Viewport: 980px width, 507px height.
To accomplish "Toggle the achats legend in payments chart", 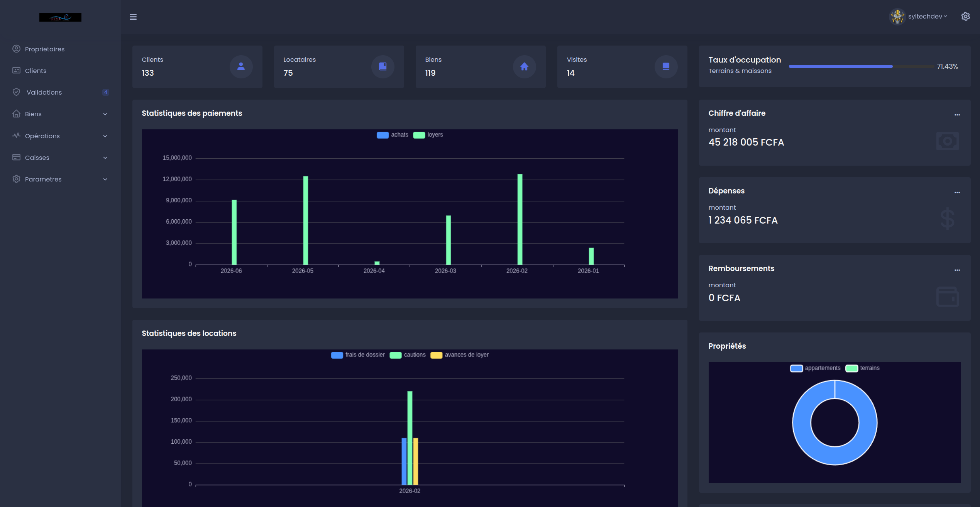I will pos(393,135).
